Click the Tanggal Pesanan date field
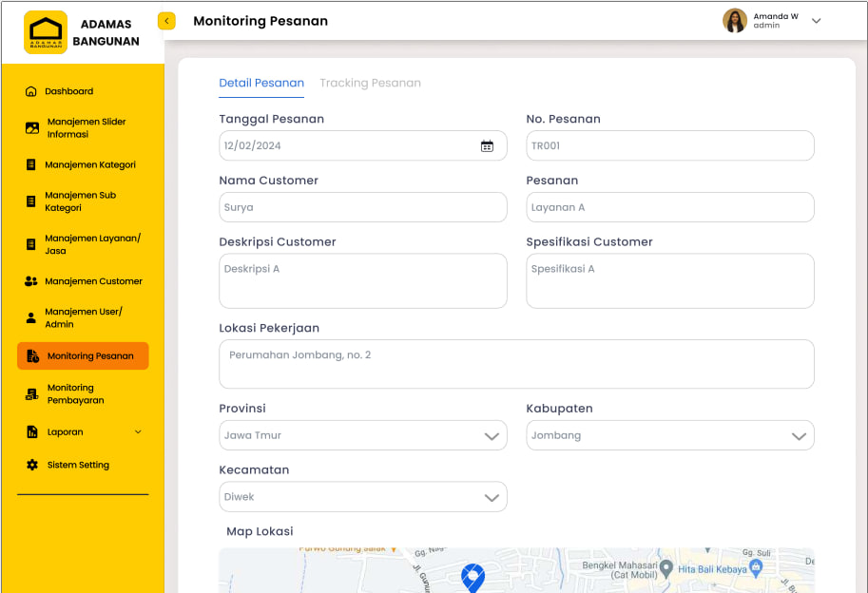868x593 pixels. 363,146
